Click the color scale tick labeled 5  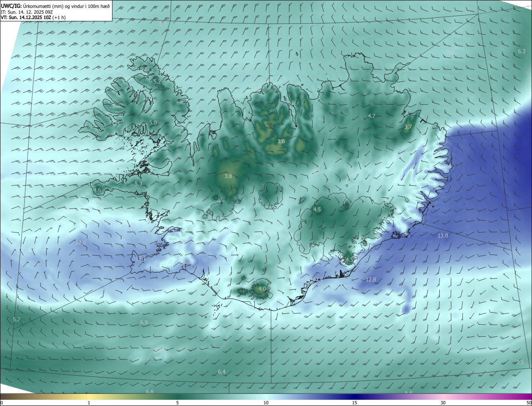tap(177, 403)
